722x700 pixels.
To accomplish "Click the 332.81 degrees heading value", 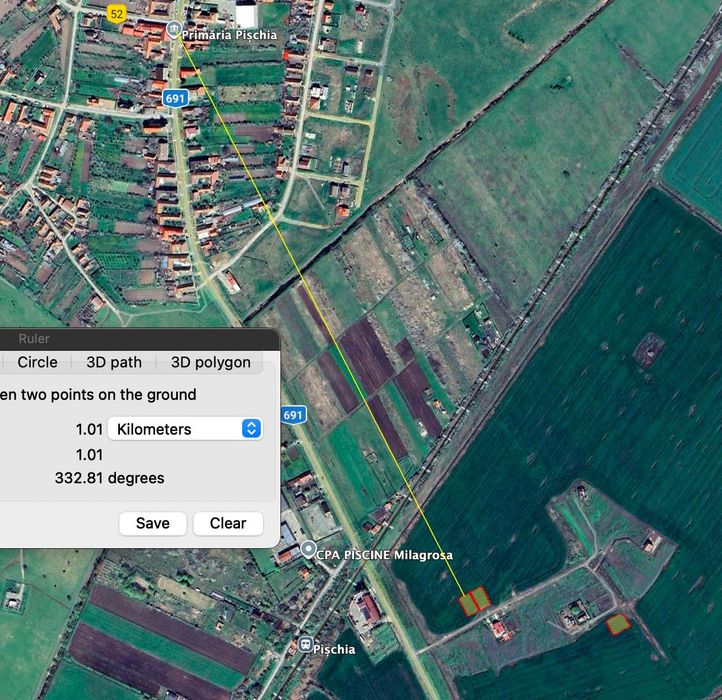I will click(x=110, y=478).
